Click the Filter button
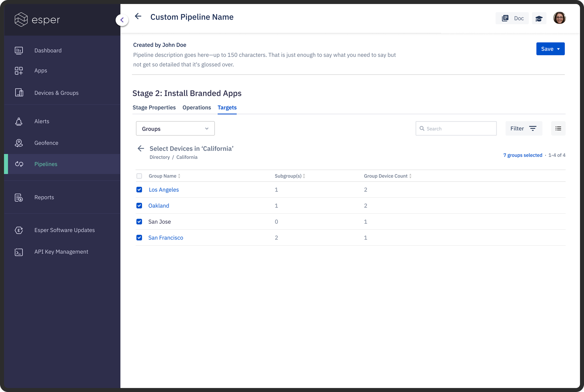 click(x=523, y=128)
